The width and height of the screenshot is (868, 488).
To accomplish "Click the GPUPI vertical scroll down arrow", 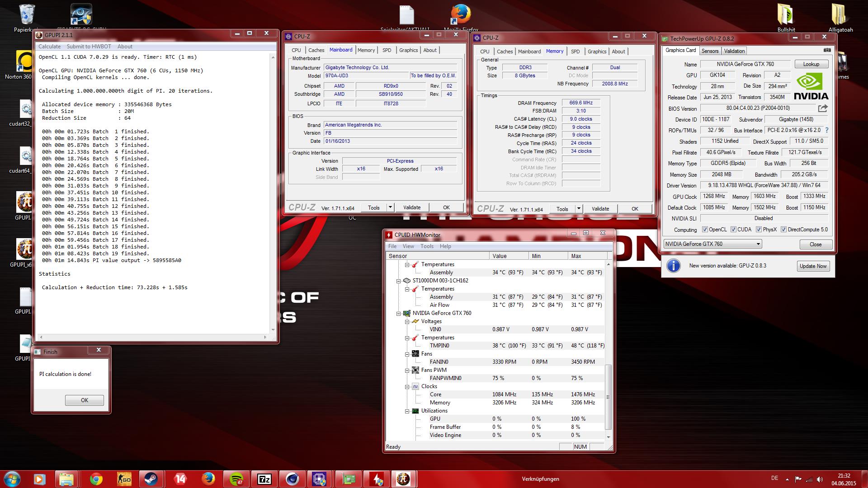I will tap(273, 330).
